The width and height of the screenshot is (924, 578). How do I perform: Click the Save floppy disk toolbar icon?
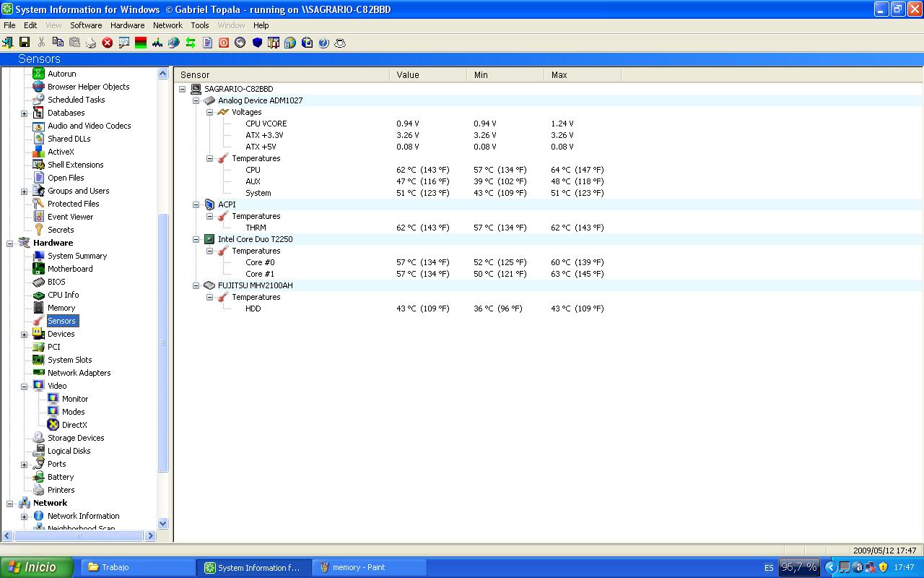coord(25,43)
